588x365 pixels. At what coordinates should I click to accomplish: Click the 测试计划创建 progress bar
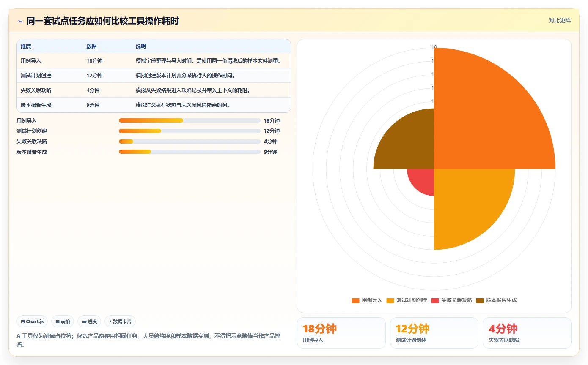click(190, 131)
